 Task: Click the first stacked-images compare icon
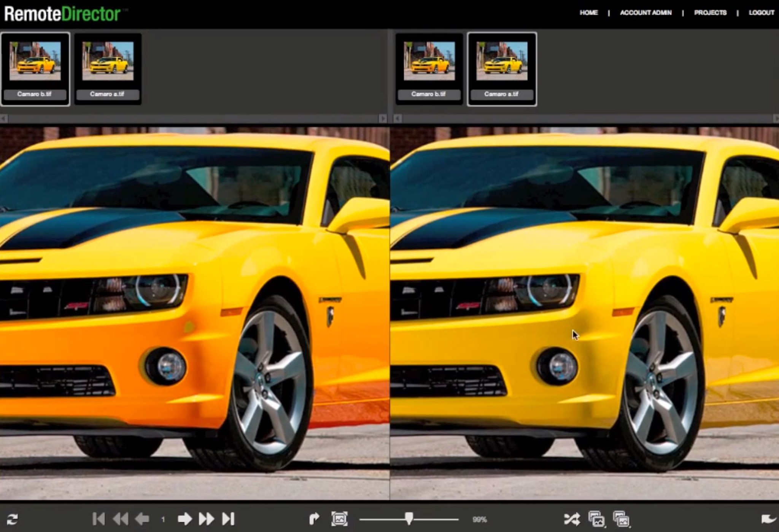click(596, 519)
